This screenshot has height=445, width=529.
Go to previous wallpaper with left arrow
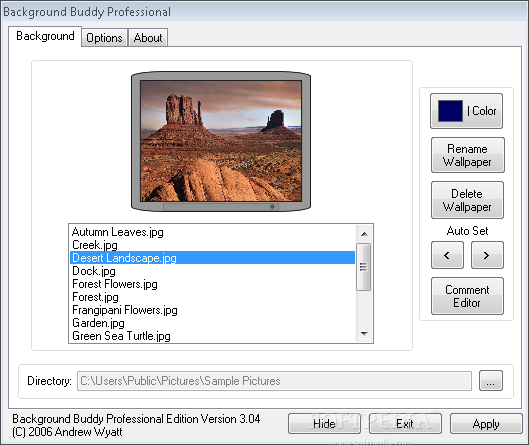tap(447, 255)
